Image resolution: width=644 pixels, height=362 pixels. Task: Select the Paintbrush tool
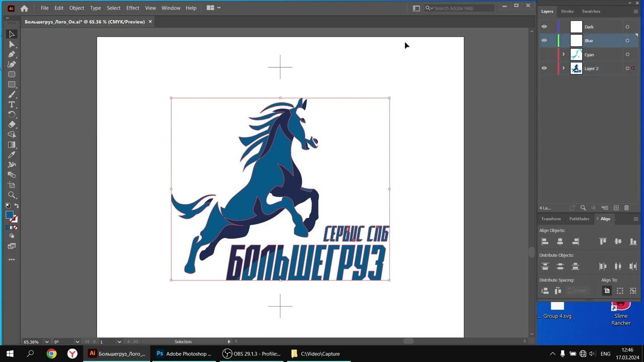12,95
